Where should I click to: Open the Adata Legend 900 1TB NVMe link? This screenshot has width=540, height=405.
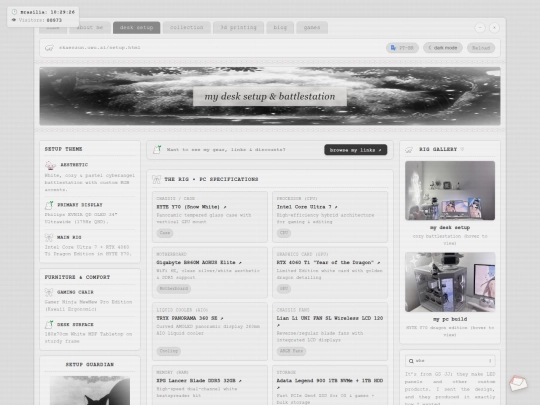pyautogui.click(x=330, y=384)
